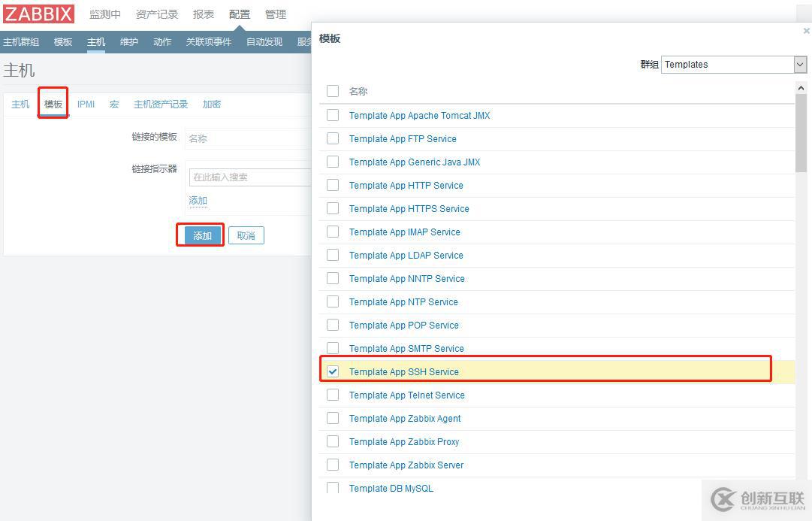Check the select-all checkbox above 名称
The height and width of the screenshot is (521, 812).
coord(333,90)
